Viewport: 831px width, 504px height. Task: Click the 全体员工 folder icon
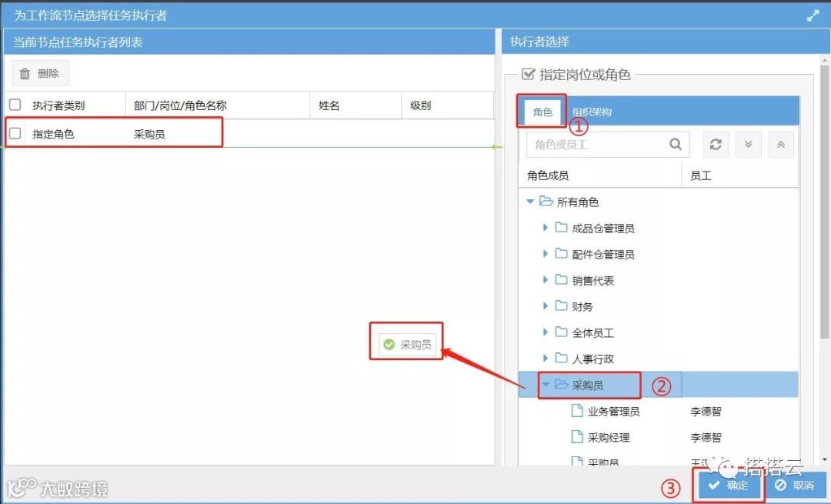561,332
